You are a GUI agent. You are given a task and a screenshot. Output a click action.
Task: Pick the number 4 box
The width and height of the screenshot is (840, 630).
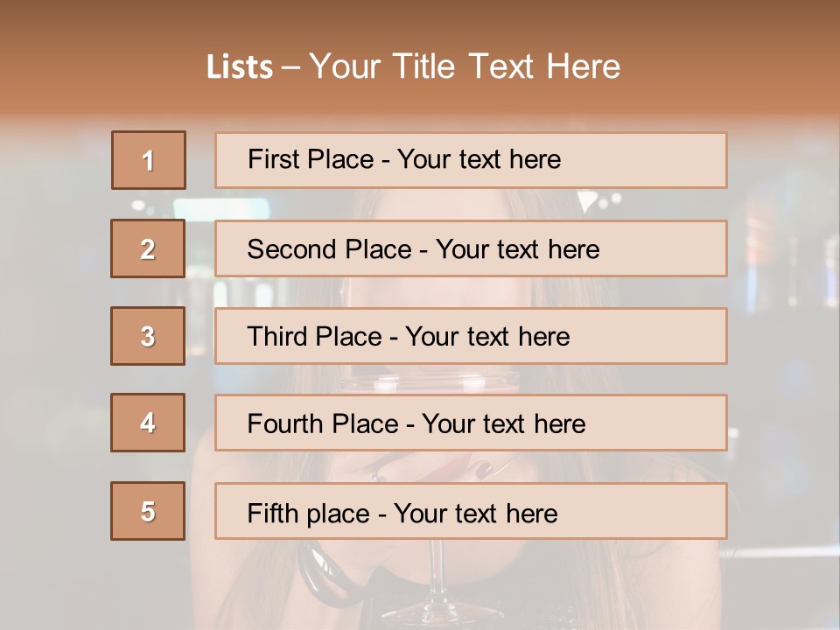coord(148,423)
